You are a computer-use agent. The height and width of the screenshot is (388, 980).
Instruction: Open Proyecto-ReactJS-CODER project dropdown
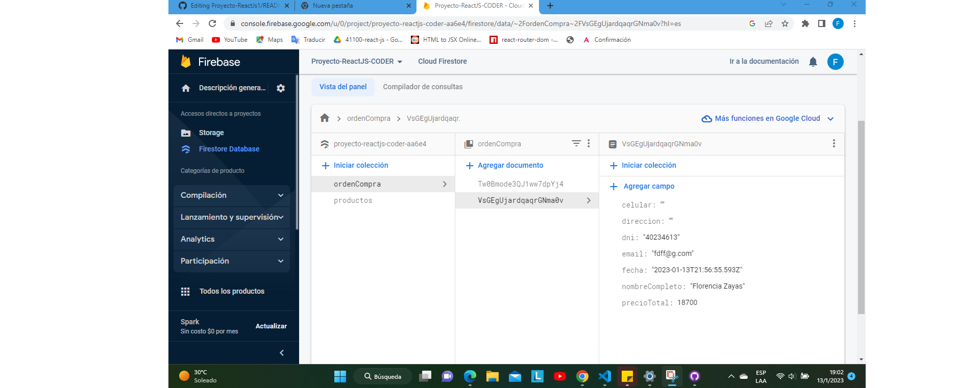coord(357,61)
